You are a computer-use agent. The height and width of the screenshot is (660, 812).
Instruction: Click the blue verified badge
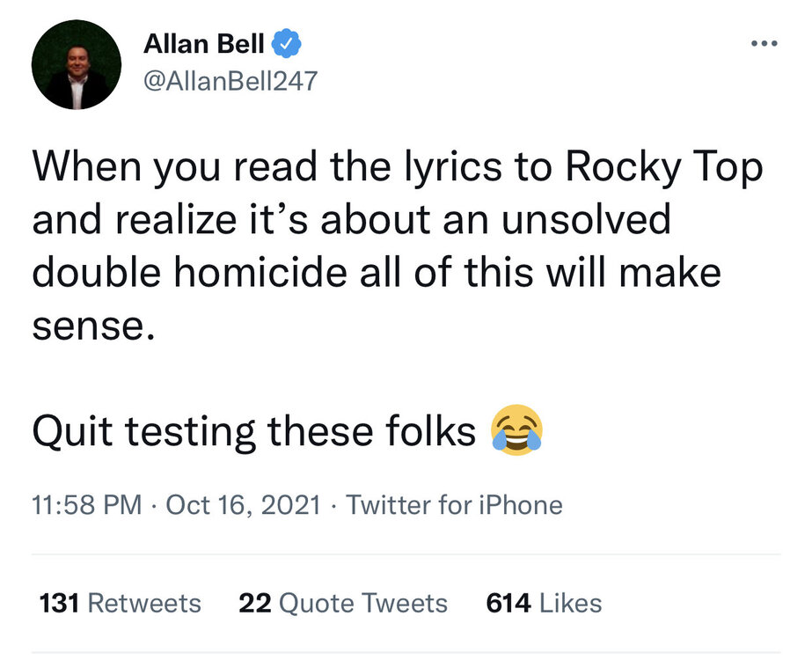(292, 44)
